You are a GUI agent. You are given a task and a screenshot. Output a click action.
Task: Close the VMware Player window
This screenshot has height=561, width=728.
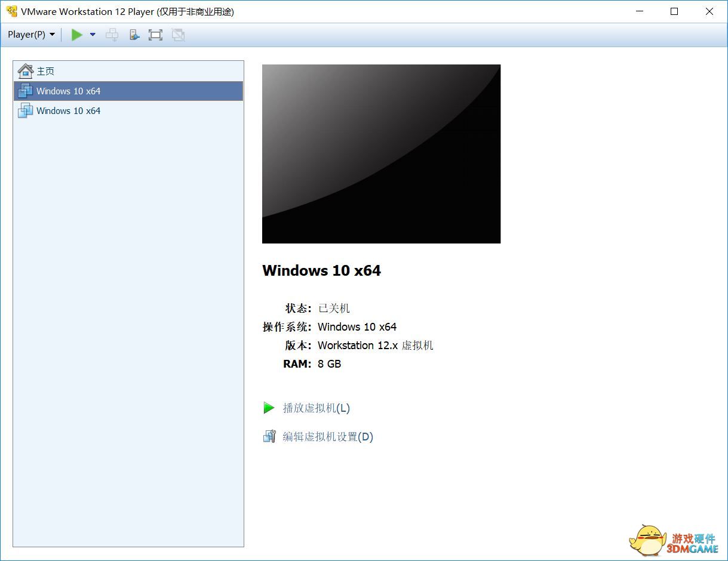pyautogui.click(x=709, y=11)
